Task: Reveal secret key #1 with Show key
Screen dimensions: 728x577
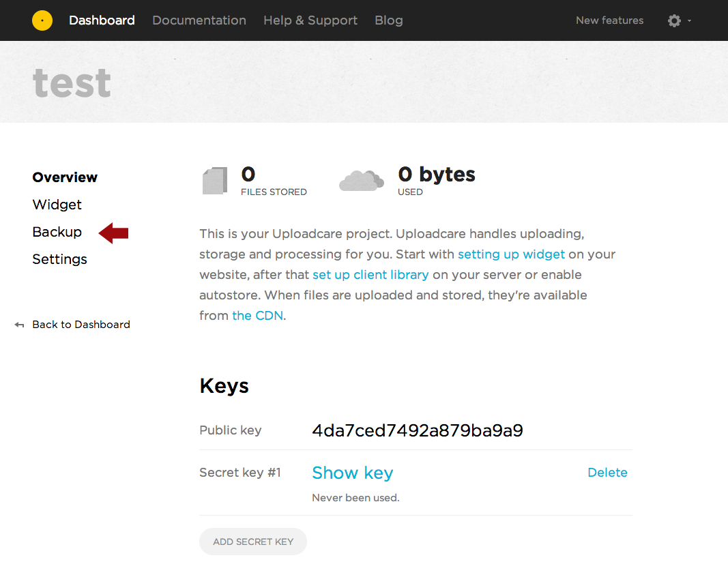Action: point(352,473)
